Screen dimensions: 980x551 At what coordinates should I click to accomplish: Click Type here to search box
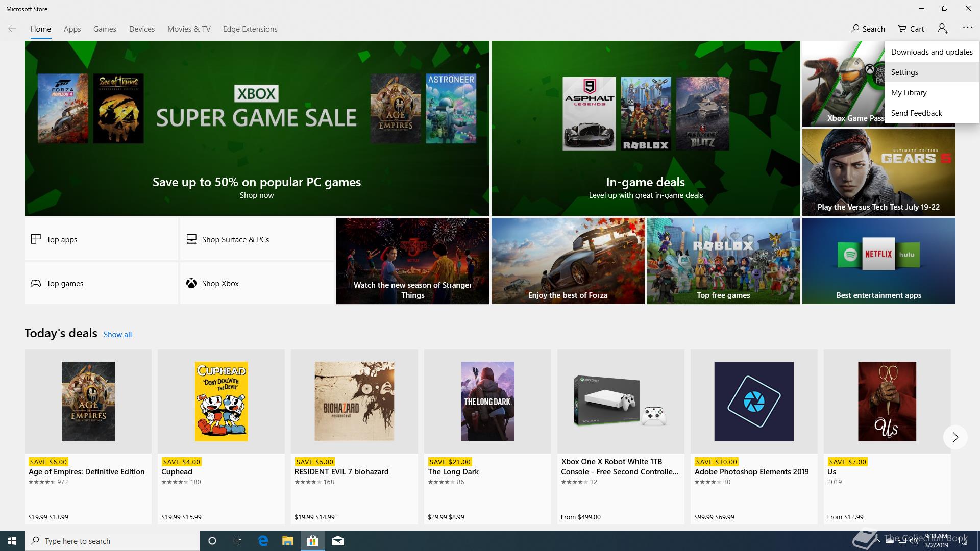pyautogui.click(x=112, y=541)
